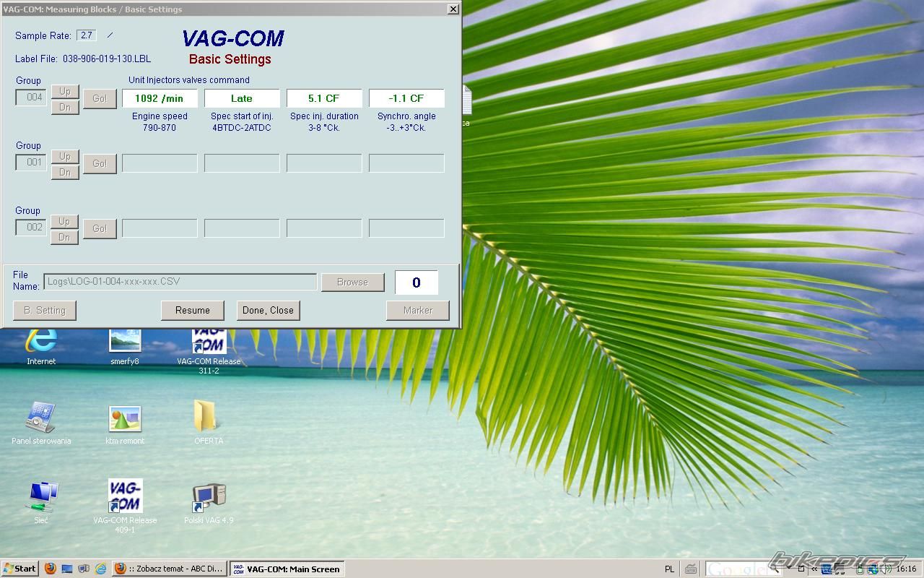The width and height of the screenshot is (924, 578).
Task: Click Show Desktop quick launch icon
Action: (x=67, y=569)
